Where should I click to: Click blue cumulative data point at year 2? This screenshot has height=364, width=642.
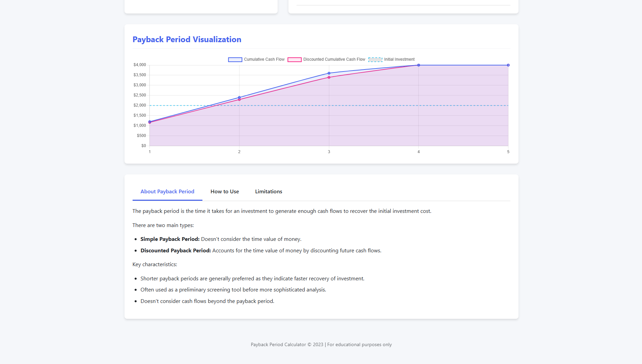[239, 97]
